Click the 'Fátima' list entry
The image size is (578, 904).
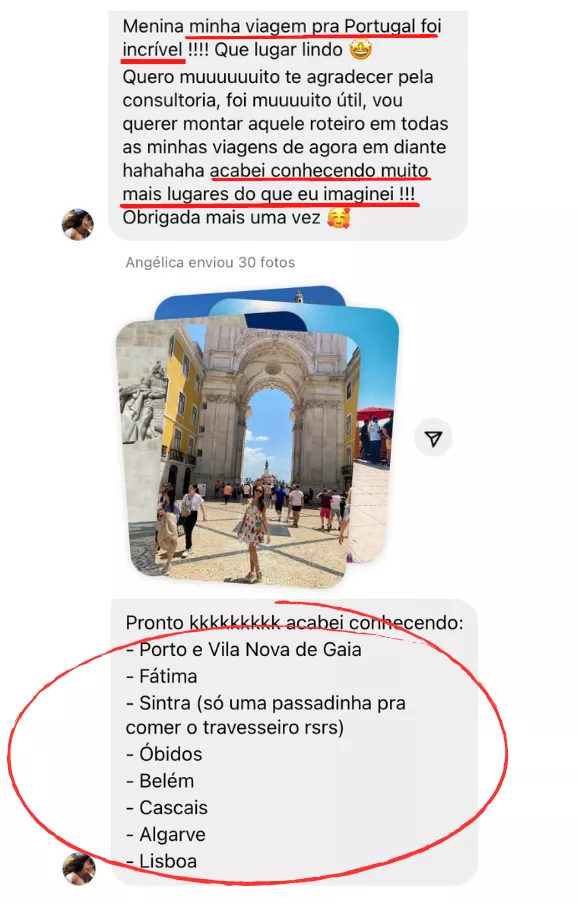tap(162, 676)
